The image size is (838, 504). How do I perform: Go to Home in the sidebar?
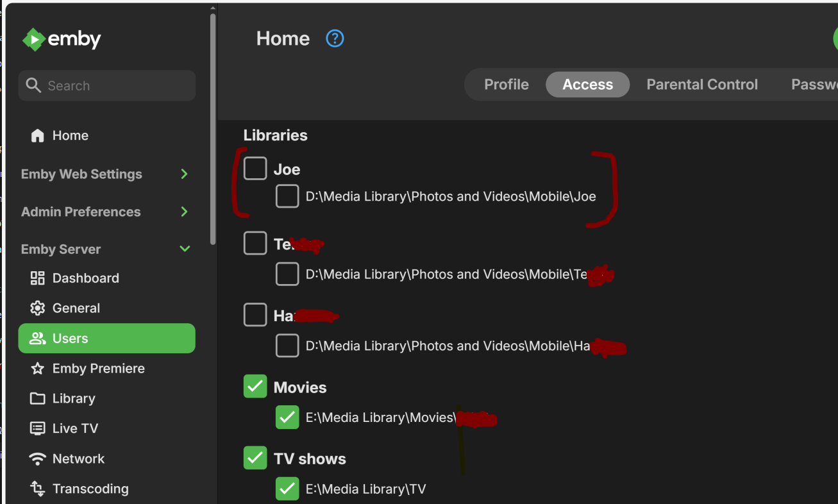[x=70, y=135]
